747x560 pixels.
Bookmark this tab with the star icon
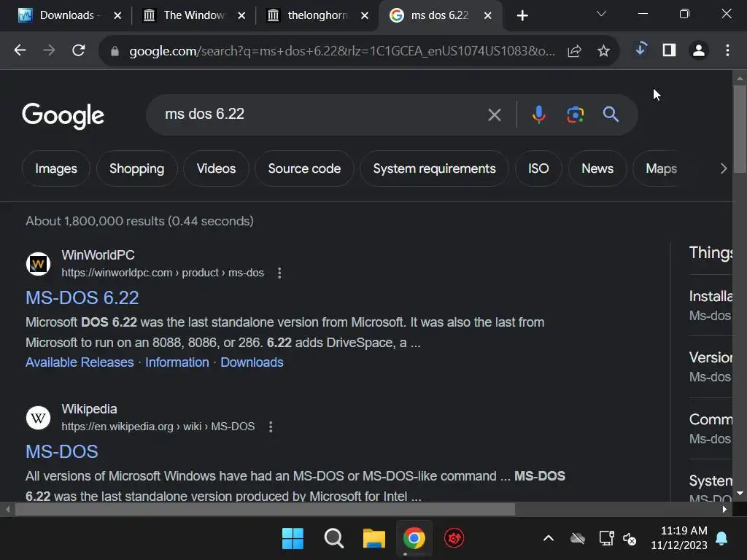click(x=603, y=50)
